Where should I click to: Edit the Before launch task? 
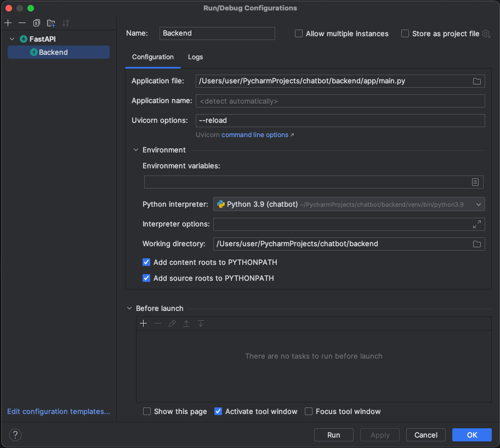172,324
